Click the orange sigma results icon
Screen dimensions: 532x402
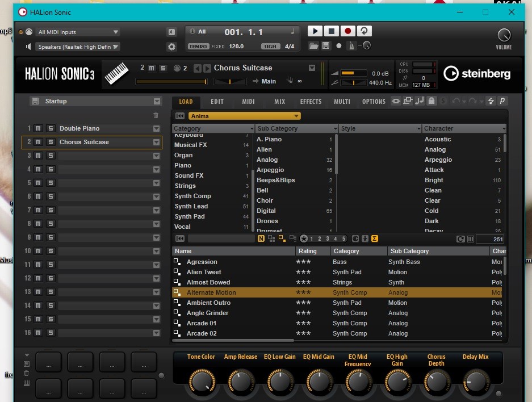point(375,239)
